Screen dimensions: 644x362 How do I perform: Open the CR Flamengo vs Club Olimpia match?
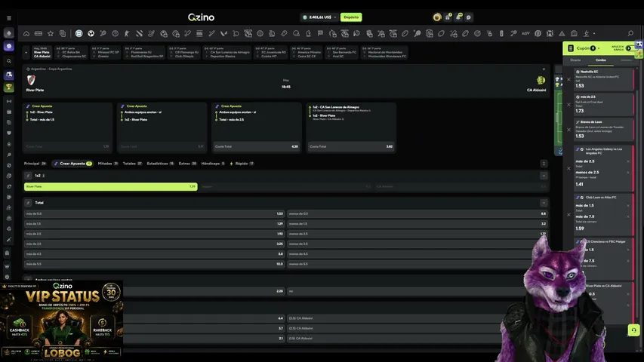coord(184,53)
